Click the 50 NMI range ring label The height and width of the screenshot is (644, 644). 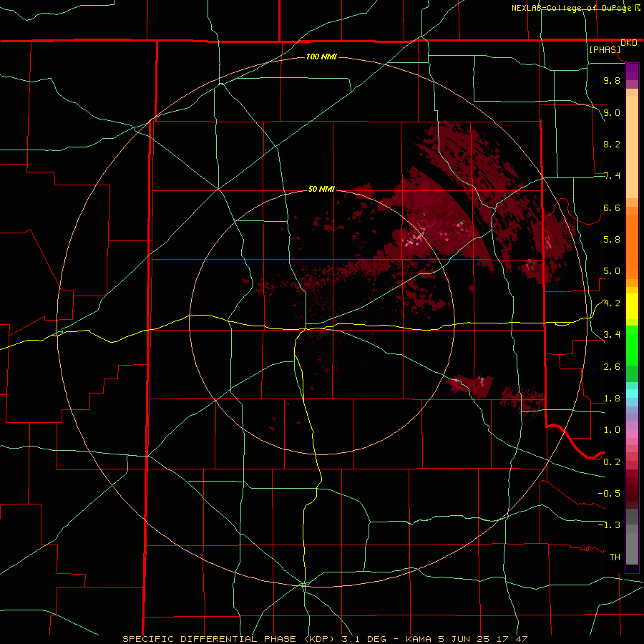point(321,189)
